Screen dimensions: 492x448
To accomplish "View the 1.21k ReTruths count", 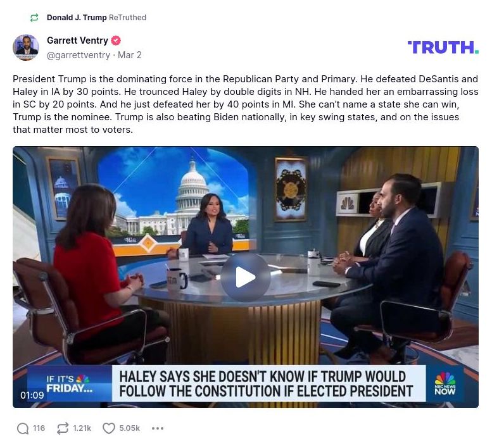I will click(82, 428).
